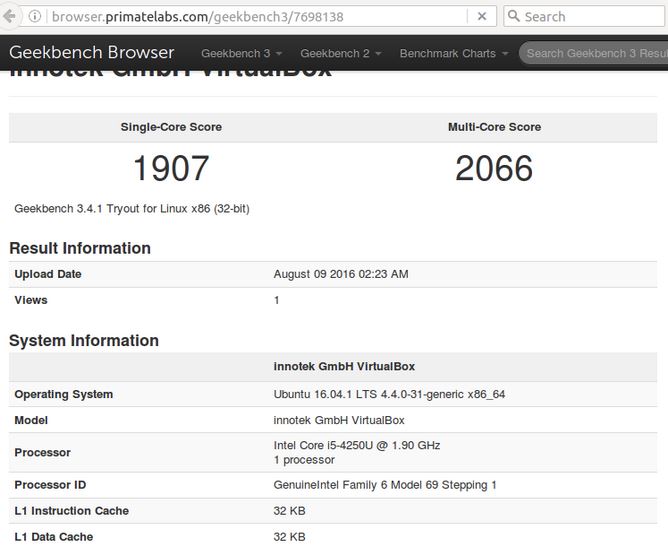This screenshot has width=668, height=547.
Task: Focus the browser address bar URL
Action: pyautogui.click(x=197, y=17)
